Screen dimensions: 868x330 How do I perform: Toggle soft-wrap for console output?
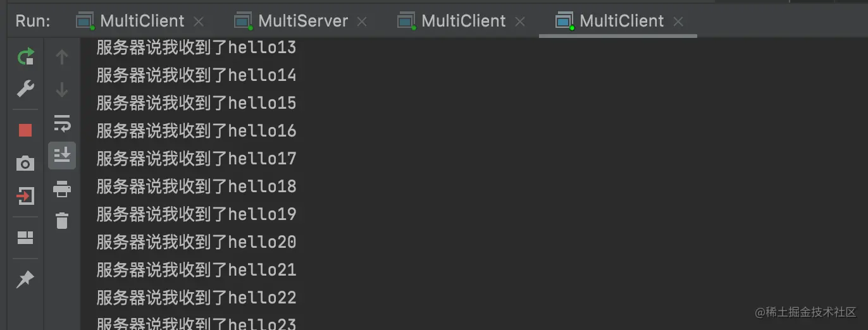tap(62, 123)
